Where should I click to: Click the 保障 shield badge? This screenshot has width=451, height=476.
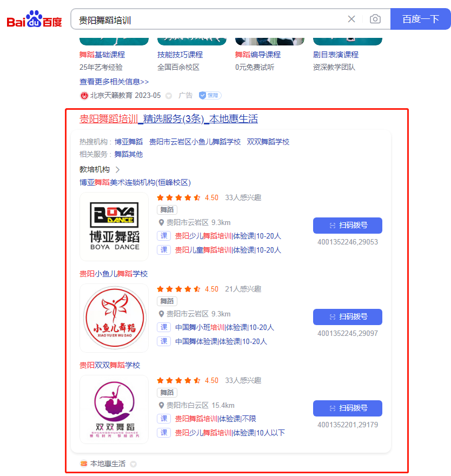pyautogui.click(x=210, y=95)
